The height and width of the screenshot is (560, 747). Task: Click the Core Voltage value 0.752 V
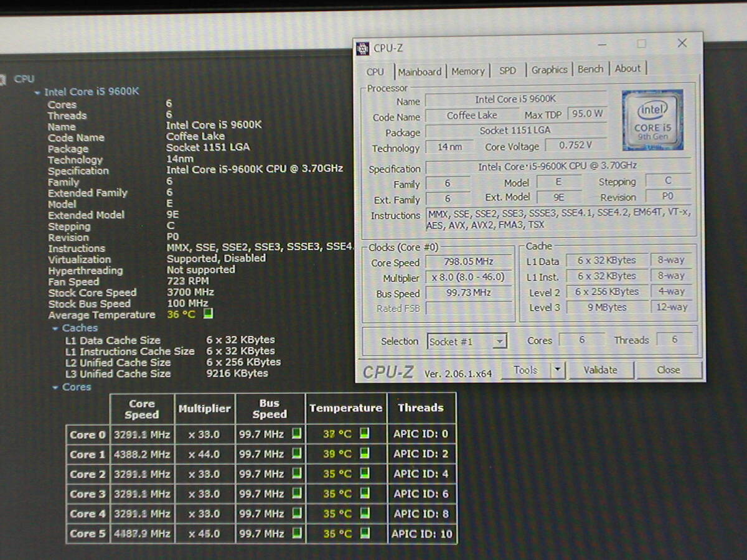(575, 146)
